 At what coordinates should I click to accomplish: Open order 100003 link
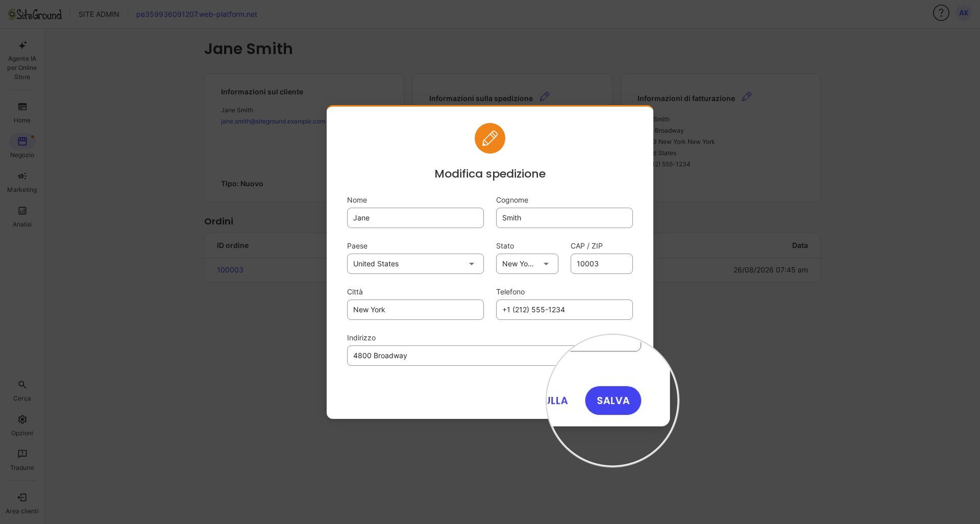(230, 270)
